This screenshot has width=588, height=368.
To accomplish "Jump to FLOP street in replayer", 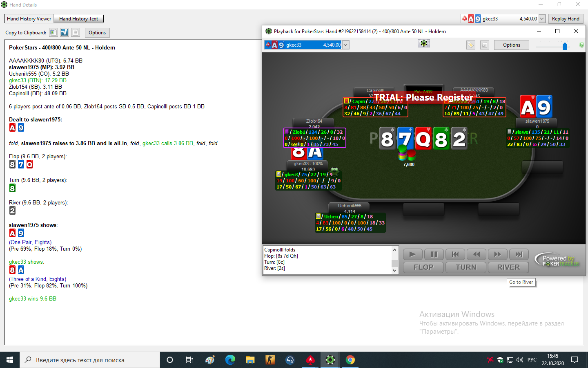I will pyautogui.click(x=423, y=267).
